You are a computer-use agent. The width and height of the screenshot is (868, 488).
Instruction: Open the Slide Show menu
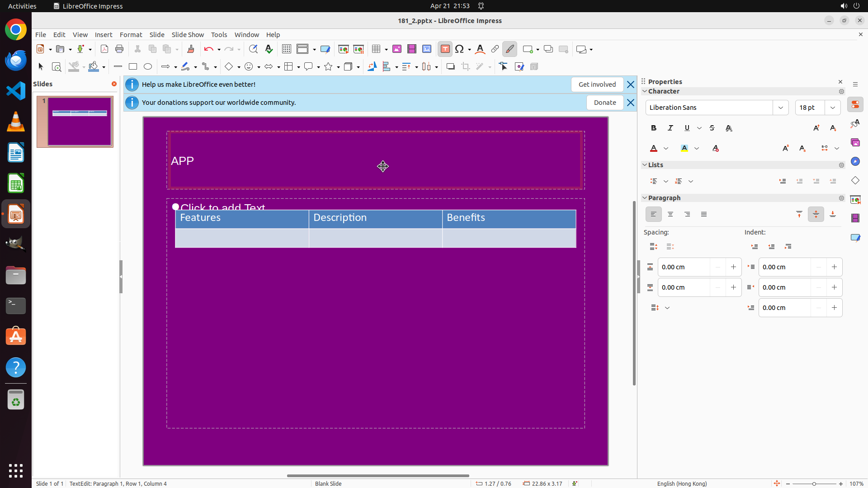click(x=188, y=35)
